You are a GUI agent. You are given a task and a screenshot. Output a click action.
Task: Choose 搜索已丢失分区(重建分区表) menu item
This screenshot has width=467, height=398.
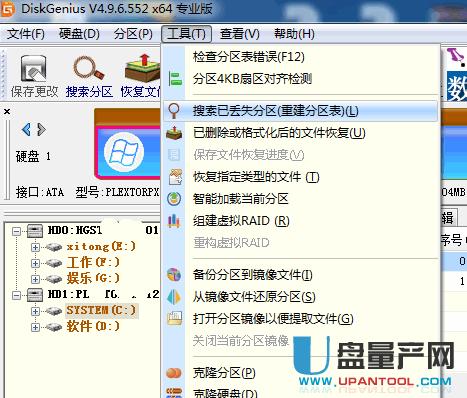tap(301, 111)
